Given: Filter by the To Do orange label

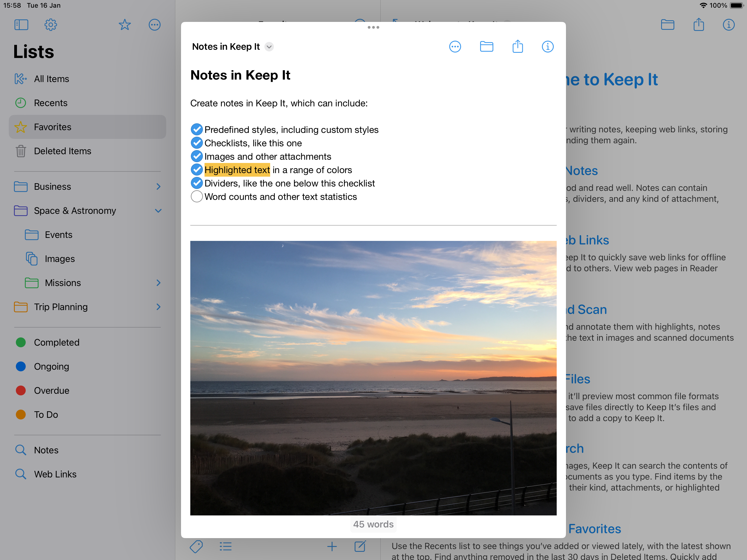Looking at the screenshot, I should pyautogui.click(x=87, y=415).
